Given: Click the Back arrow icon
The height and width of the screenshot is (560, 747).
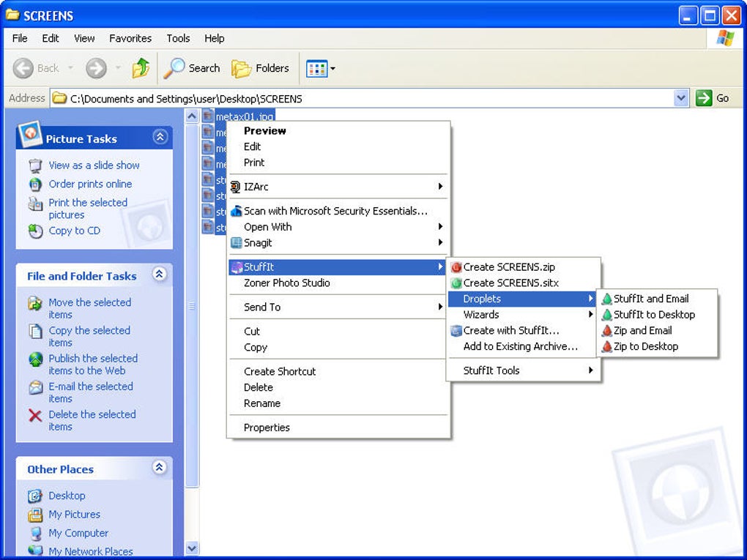Looking at the screenshot, I should coord(23,68).
